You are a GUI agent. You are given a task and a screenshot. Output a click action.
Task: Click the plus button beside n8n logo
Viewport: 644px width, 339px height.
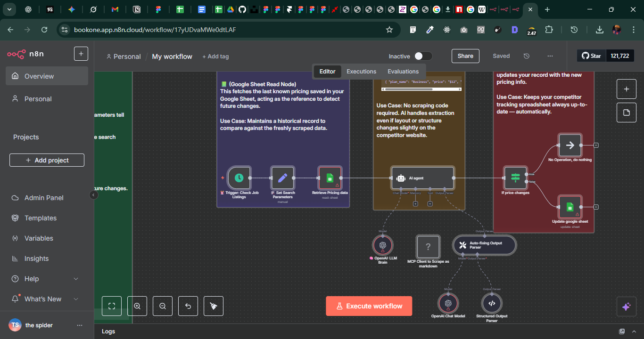(81, 54)
